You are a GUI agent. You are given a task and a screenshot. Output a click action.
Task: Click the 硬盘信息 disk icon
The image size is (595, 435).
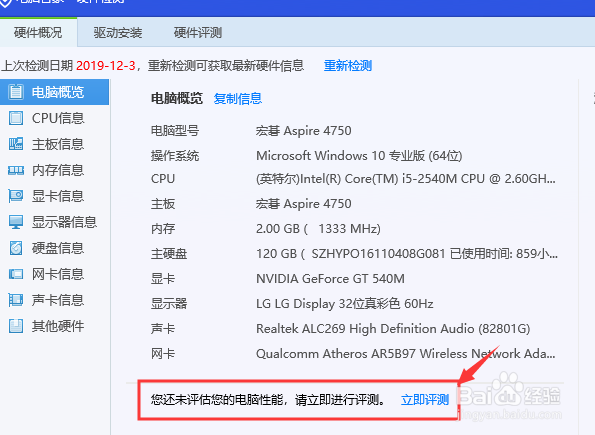coord(16,248)
